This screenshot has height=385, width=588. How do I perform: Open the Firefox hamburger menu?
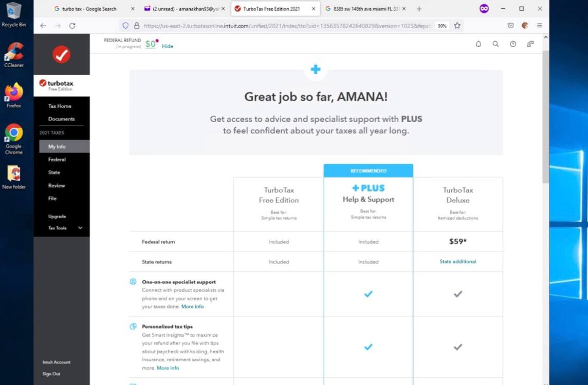tap(540, 26)
